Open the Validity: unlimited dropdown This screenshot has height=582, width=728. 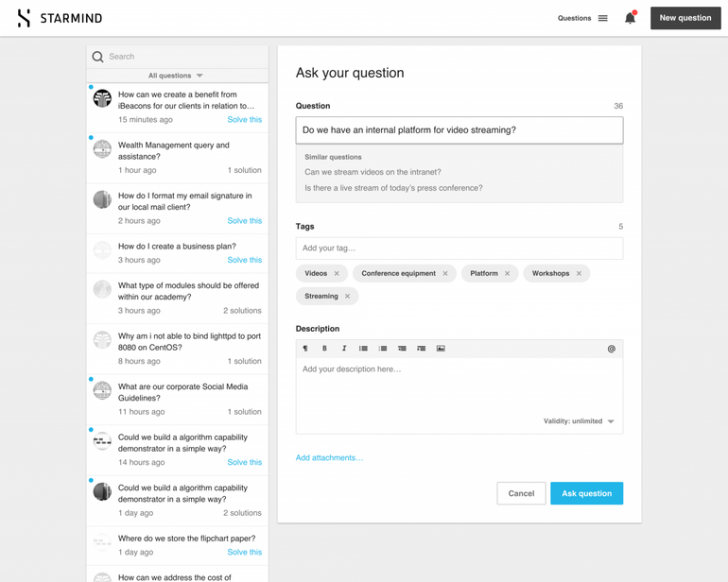[x=579, y=421]
